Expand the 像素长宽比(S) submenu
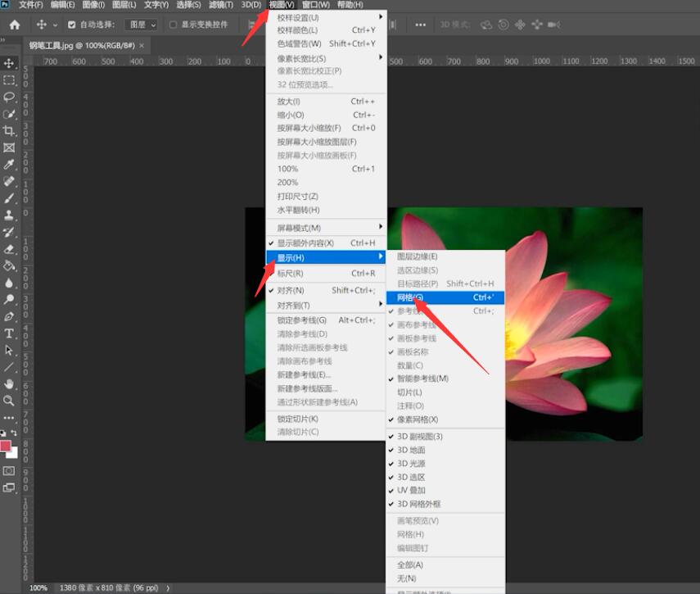700x594 pixels. (x=326, y=58)
